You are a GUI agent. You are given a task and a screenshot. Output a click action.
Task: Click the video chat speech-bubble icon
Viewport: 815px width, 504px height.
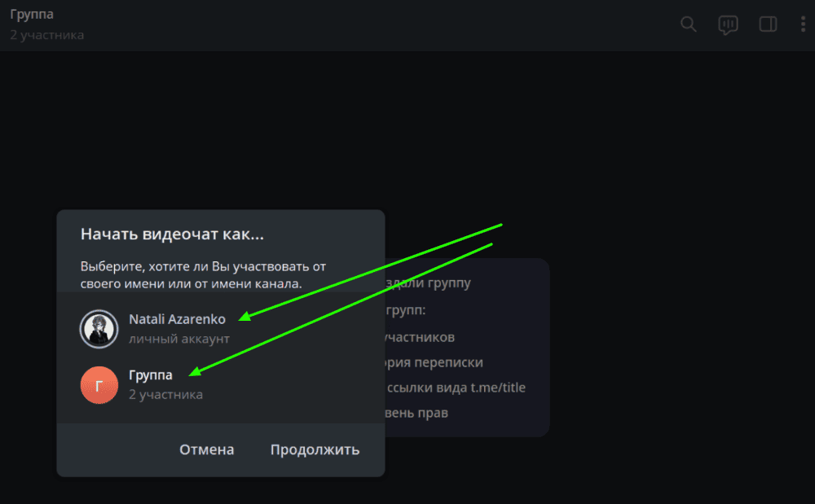pyautogui.click(x=728, y=24)
